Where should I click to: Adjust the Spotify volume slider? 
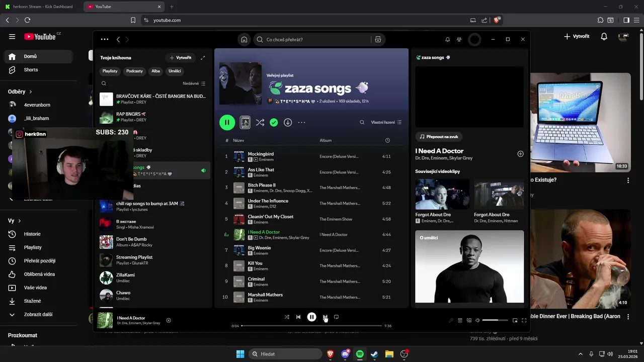tap(495, 320)
